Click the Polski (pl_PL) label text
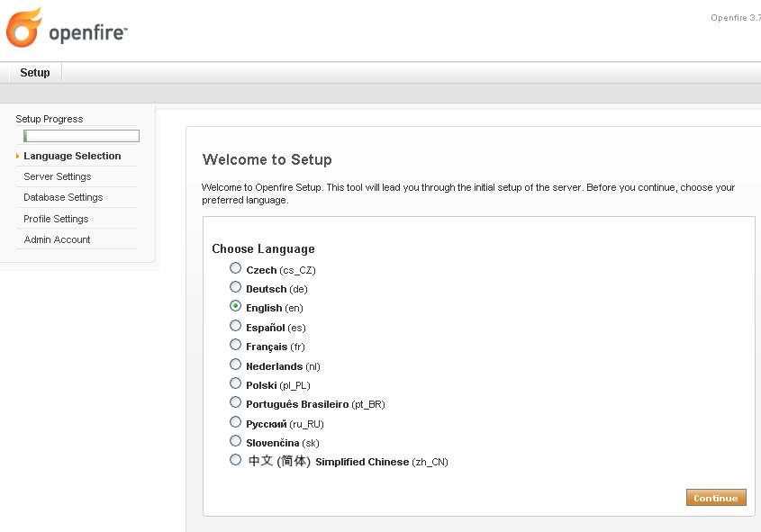Screen dimensions: 761x532 (278, 385)
